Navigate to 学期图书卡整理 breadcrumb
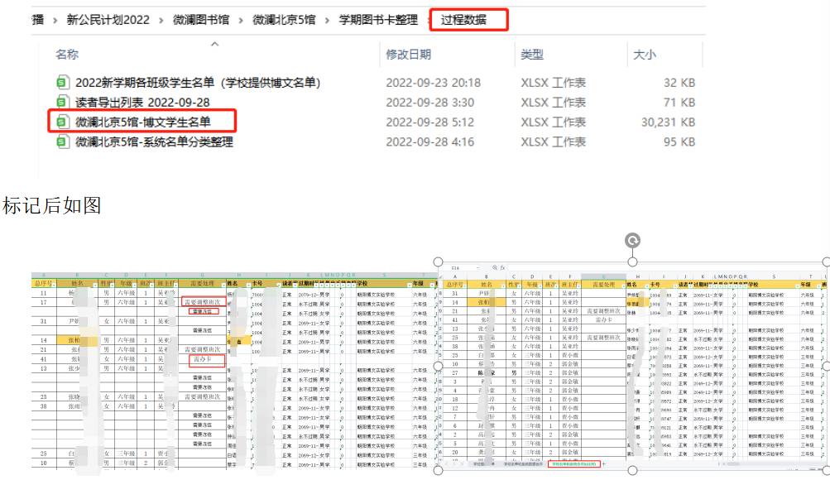 click(378, 20)
